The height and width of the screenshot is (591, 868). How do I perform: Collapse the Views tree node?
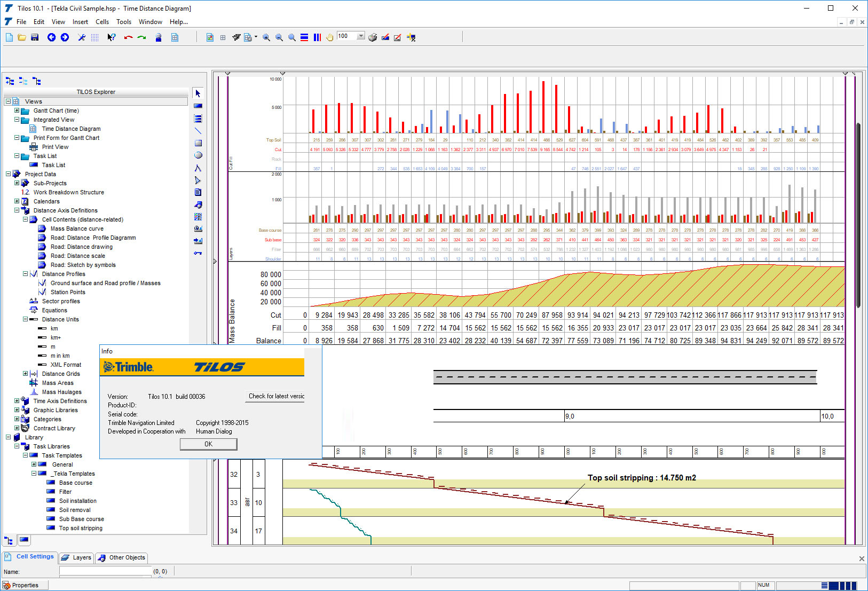8,101
